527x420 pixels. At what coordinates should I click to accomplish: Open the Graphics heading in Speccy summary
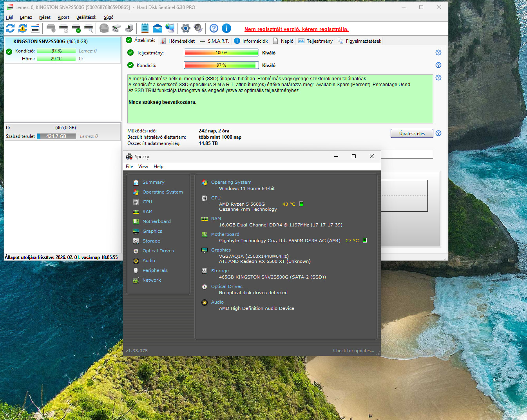tap(221, 250)
